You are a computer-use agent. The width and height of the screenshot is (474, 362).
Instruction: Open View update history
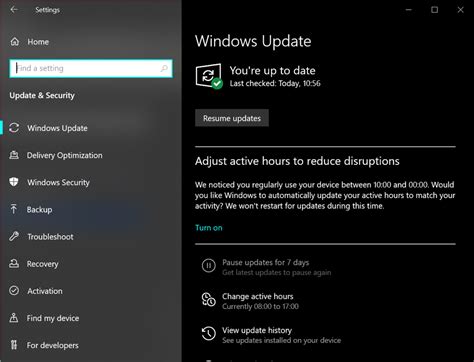257,330
